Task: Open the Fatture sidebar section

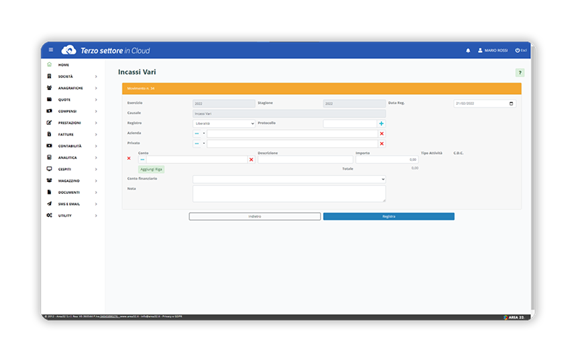Action: click(65, 135)
